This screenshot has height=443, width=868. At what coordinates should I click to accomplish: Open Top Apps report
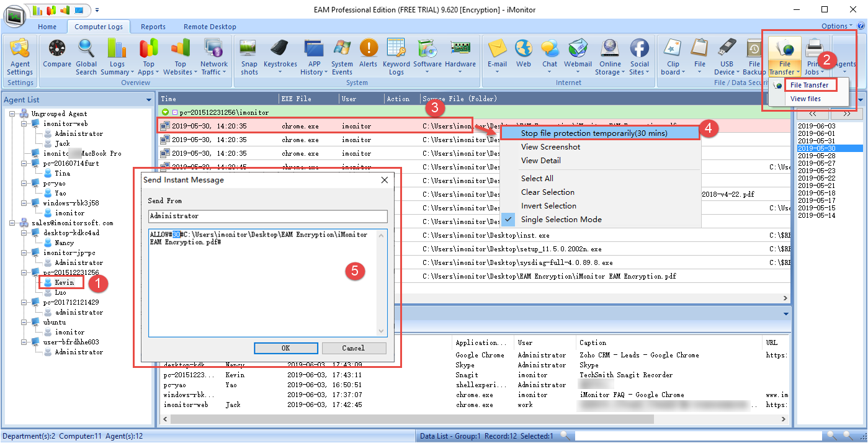pyautogui.click(x=148, y=56)
